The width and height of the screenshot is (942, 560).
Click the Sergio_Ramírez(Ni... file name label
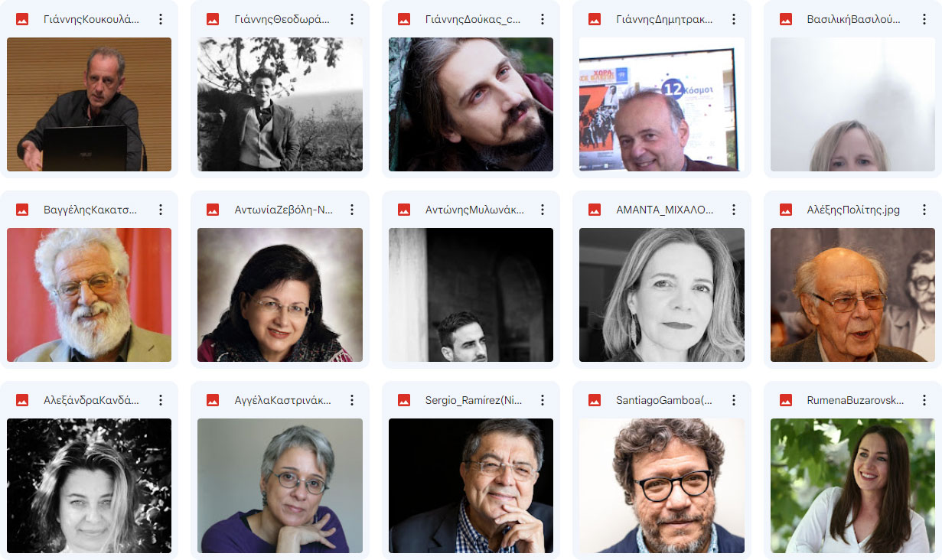click(474, 400)
